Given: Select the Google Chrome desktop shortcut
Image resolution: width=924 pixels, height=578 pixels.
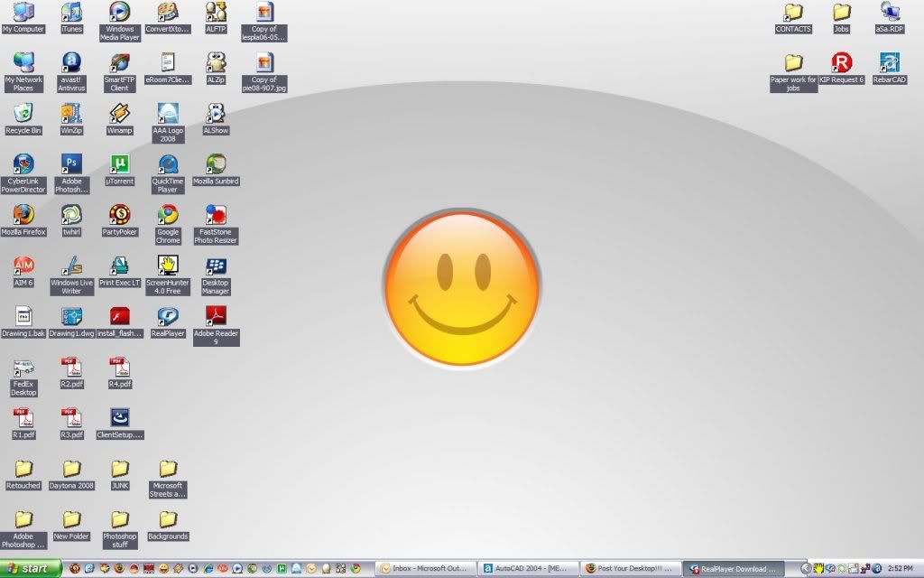Looking at the screenshot, I should (168, 225).
